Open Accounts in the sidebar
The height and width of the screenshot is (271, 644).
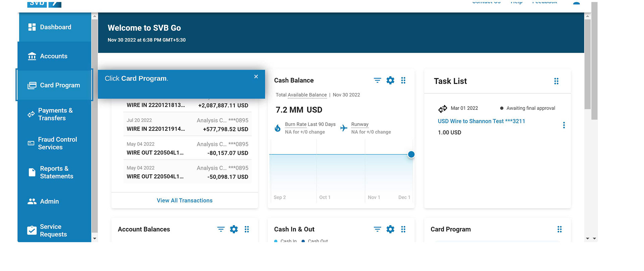[x=54, y=56]
